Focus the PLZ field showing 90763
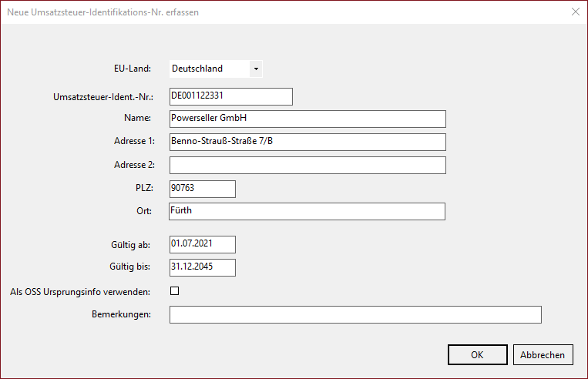 pyautogui.click(x=202, y=189)
